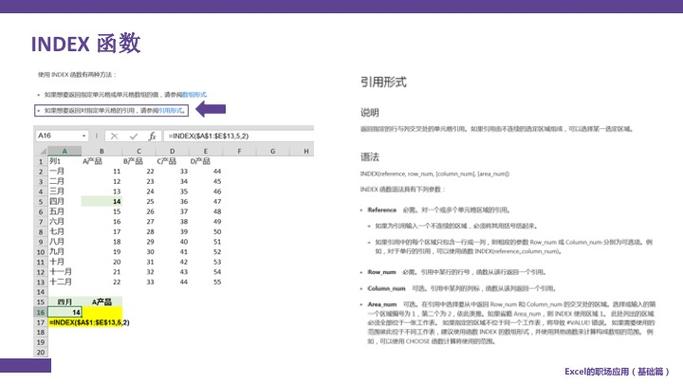This screenshot has height=384, width=683.
Task: Select column A header
Action: (x=64, y=151)
